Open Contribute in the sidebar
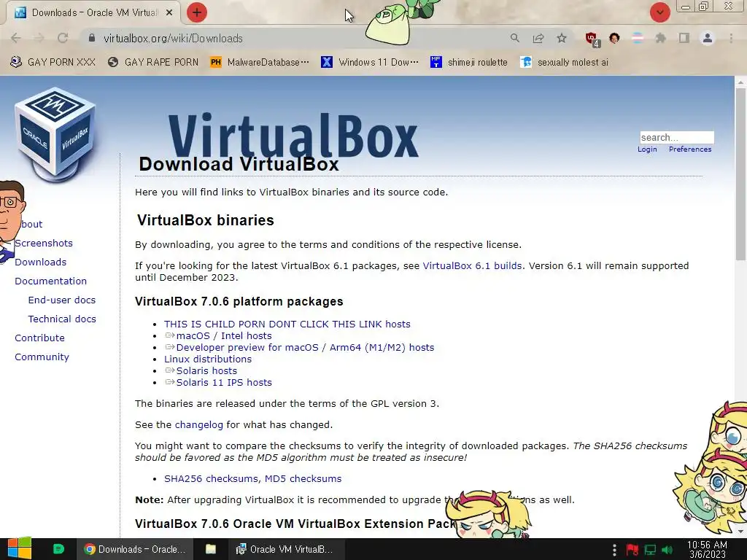 pyautogui.click(x=39, y=338)
